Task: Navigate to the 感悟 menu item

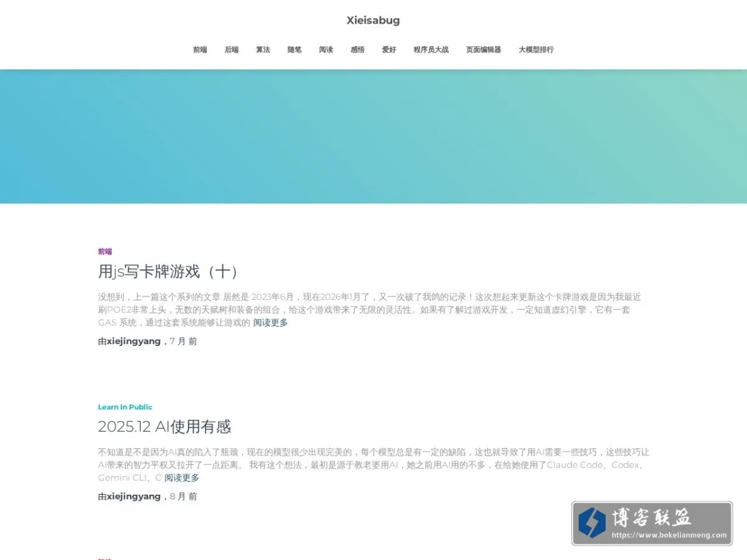Action: pos(357,50)
